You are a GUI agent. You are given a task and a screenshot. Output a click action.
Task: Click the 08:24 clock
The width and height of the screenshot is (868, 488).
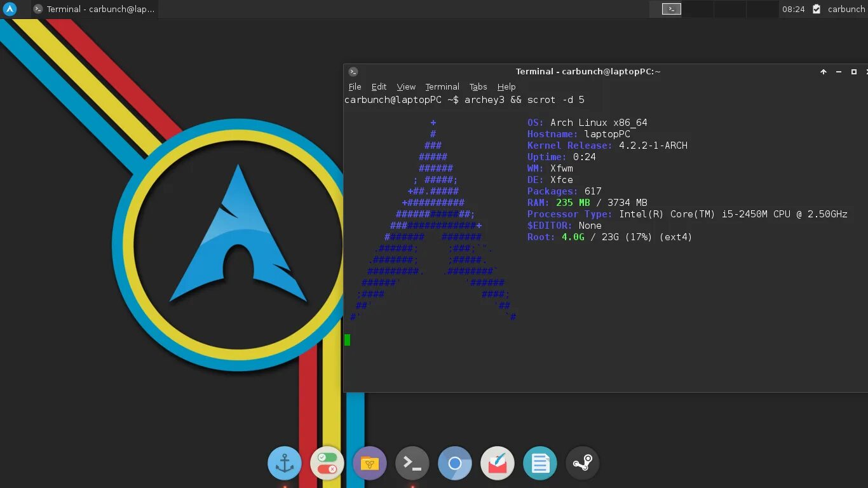793,9
